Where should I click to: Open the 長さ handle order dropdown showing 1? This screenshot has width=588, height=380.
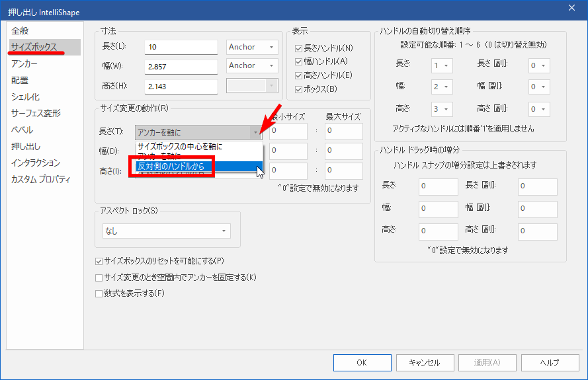tap(442, 65)
